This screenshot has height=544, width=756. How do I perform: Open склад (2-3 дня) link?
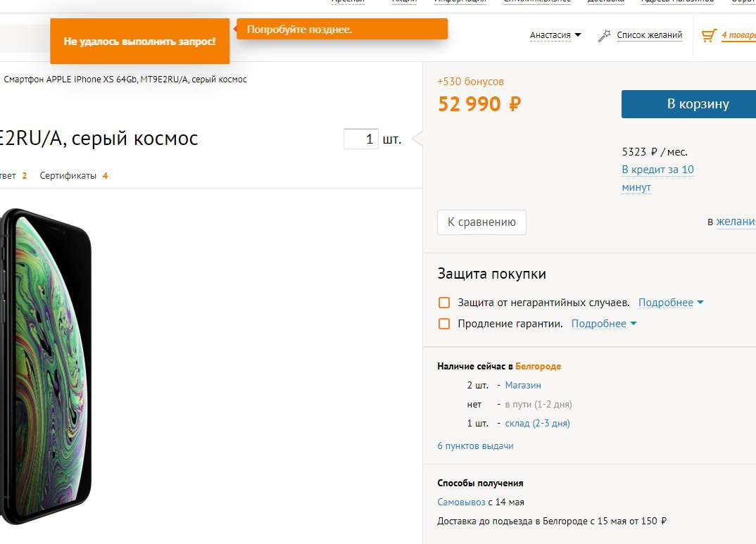point(537,424)
